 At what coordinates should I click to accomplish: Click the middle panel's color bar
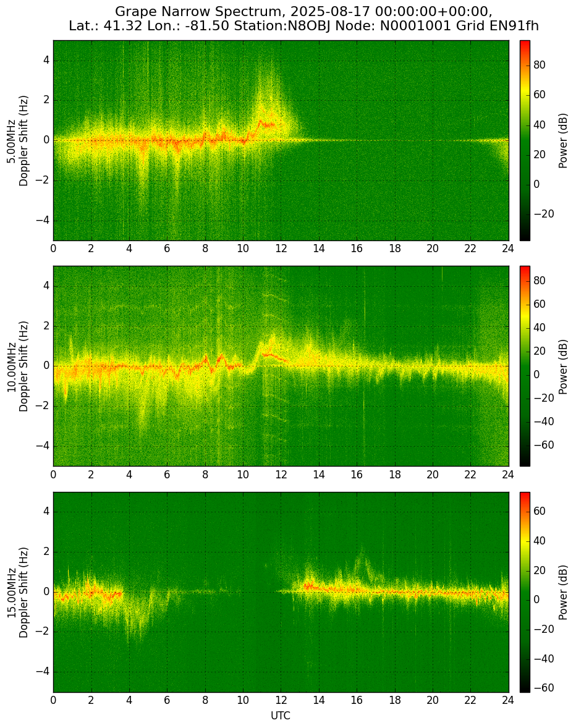point(525,366)
